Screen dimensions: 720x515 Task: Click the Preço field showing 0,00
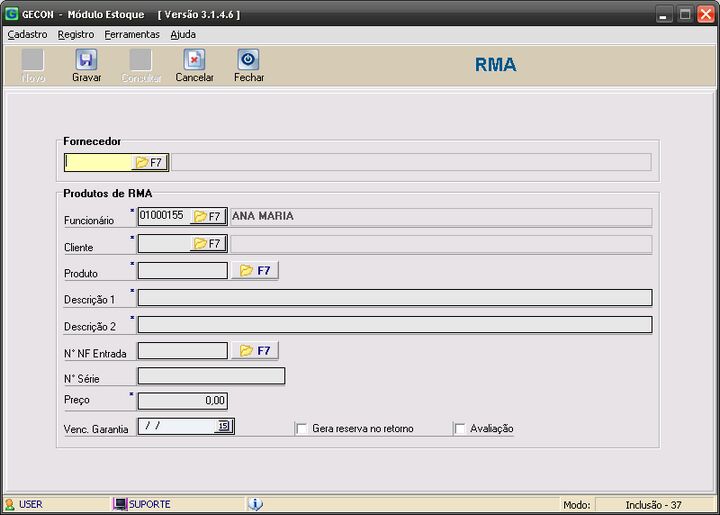tap(183, 401)
